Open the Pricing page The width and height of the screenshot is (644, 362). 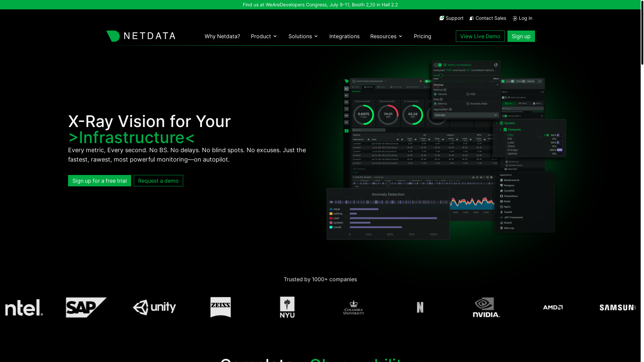pos(423,36)
